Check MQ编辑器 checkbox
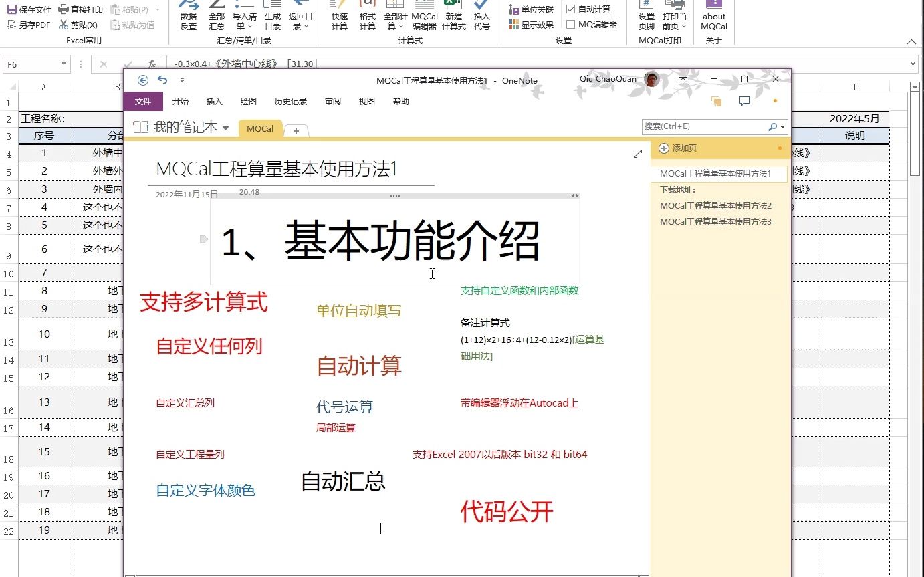Image resolution: width=924 pixels, height=577 pixels. pyautogui.click(x=570, y=25)
